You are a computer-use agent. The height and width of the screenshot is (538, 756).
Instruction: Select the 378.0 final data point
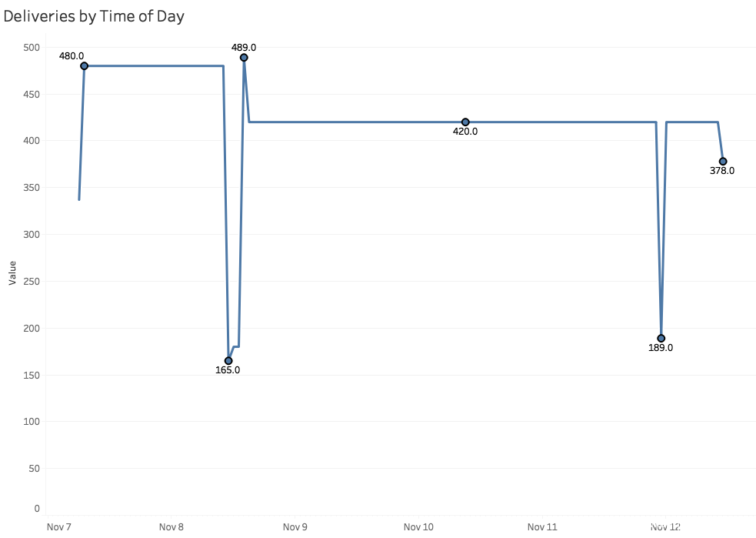[723, 162]
